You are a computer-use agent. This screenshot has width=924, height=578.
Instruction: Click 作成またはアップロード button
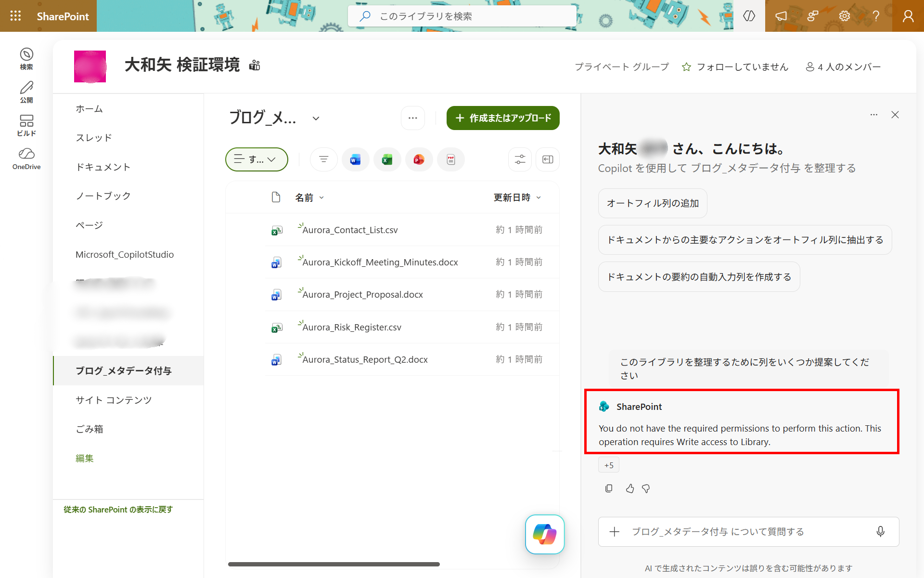503,118
